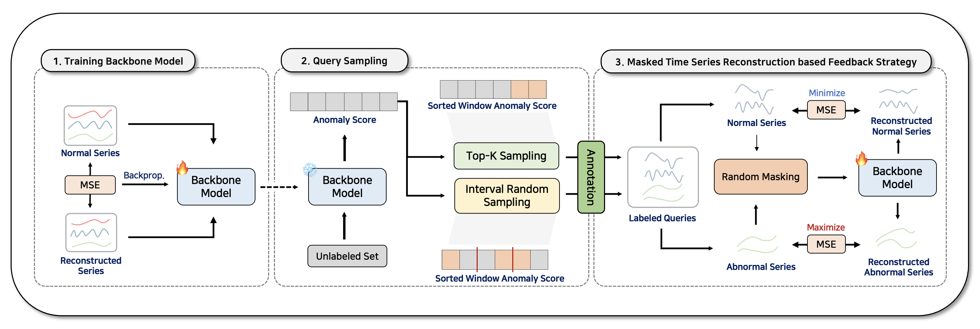The height and width of the screenshot is (329, 980).
Task: Click the snowflake icon on the frozen Backbone Model
Action: (x=310, y=170)
